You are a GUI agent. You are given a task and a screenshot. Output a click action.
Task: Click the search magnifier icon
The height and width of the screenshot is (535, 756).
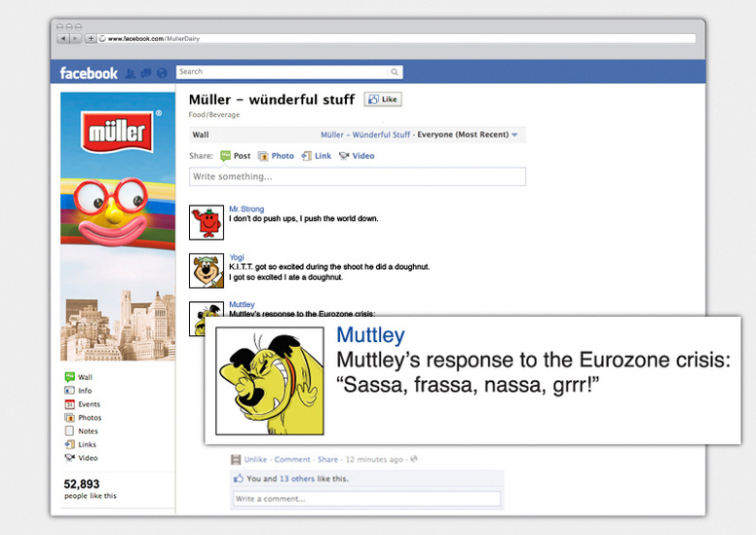(x=395, y=72)
